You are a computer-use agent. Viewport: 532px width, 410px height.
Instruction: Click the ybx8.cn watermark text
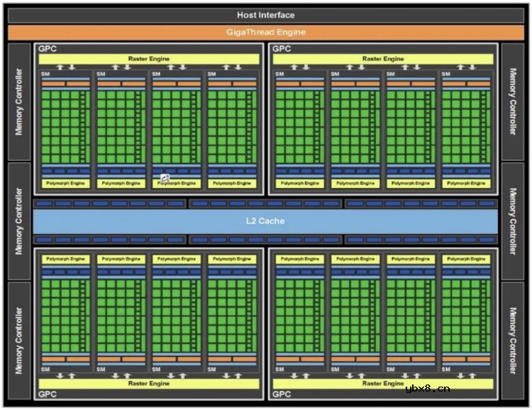[x=427, y=388]
